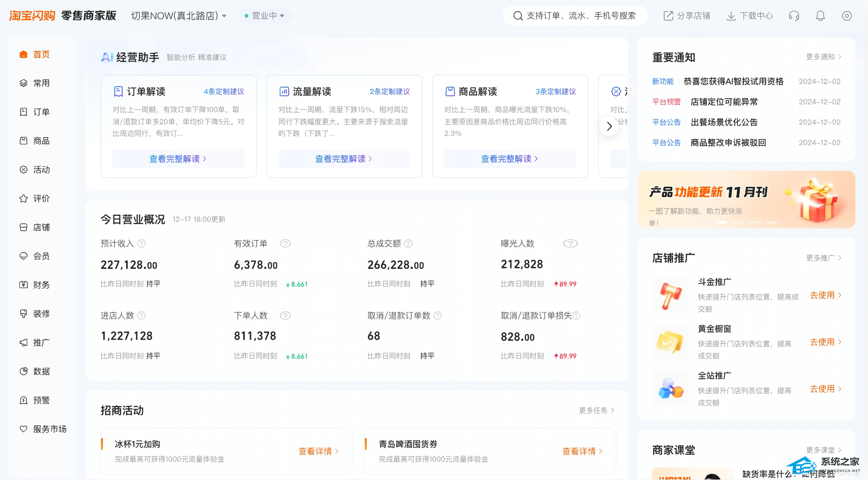Click the 淘宝闪购 logo
868x480 pixels.
(32, 16)
